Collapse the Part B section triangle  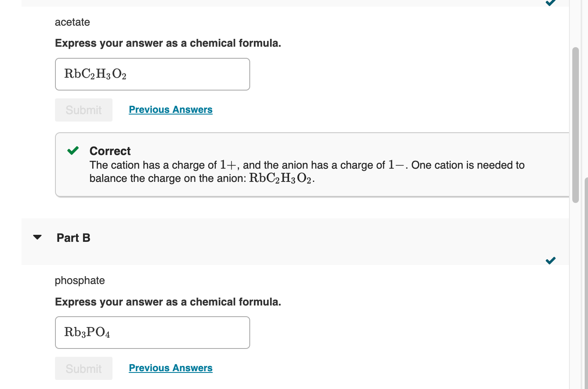(37, 237)
